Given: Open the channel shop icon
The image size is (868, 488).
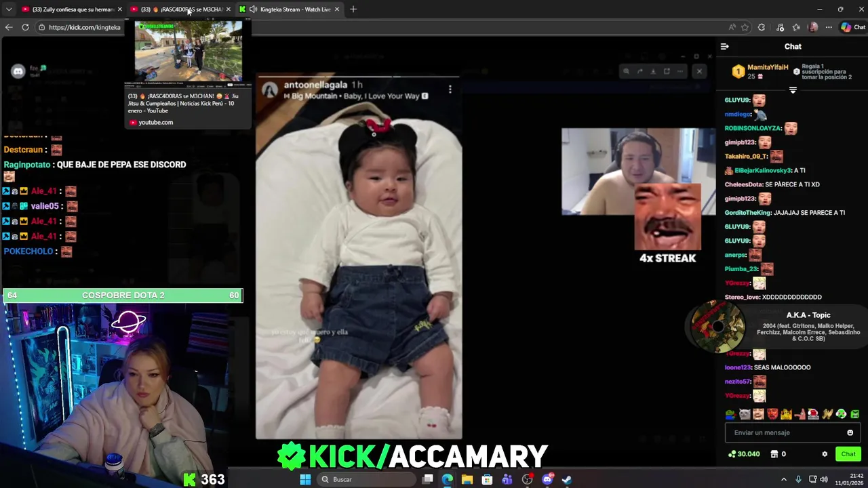Looking at the screenshot, I should [x=774, y=454].
